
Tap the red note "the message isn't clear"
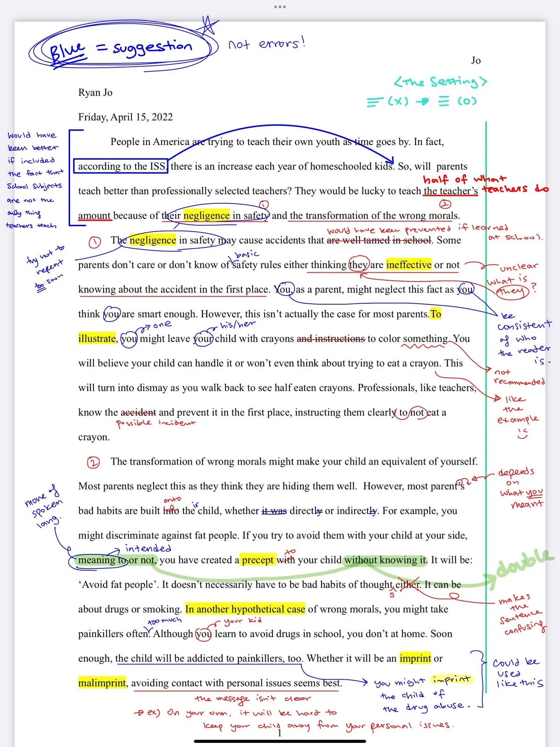(252, 698)
